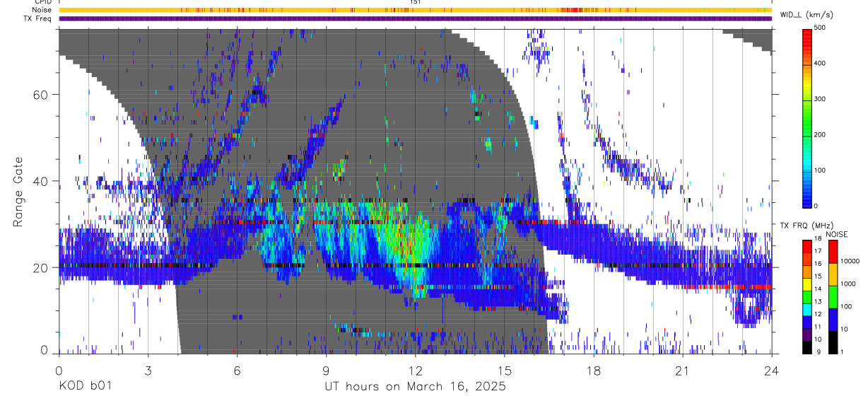
Task: Click the yellow swatch in the TX FRQ legend
Action: tap(807, 283)
